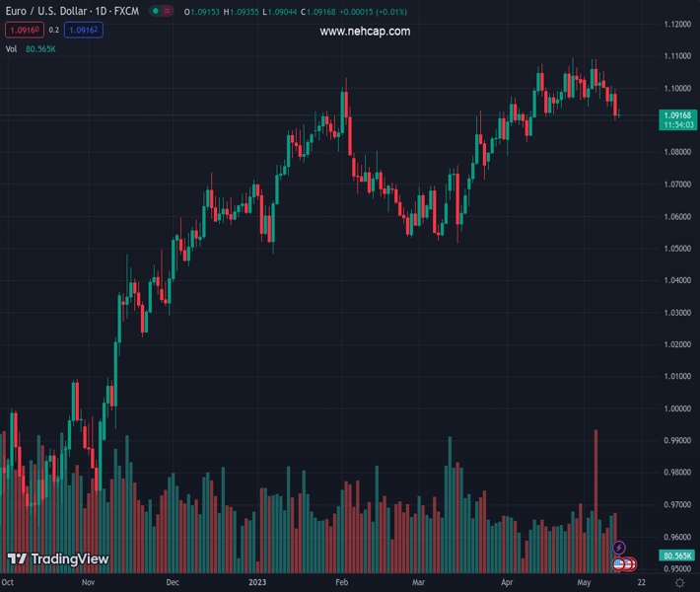The width and height of the screenshot is (700, 592).
Task: Click the Apr label on the time axis
Action: click(x=507, y=583)
